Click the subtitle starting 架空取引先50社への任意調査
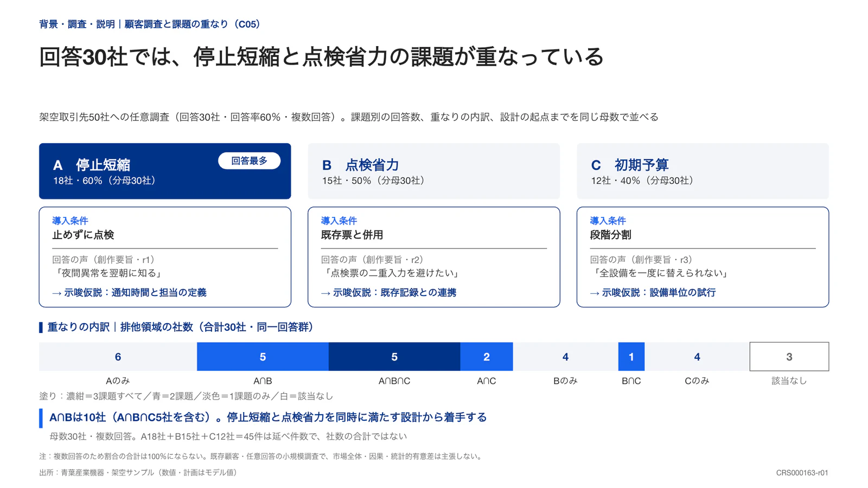The height and width of the screenshot is (488, 868). point(349,117)
